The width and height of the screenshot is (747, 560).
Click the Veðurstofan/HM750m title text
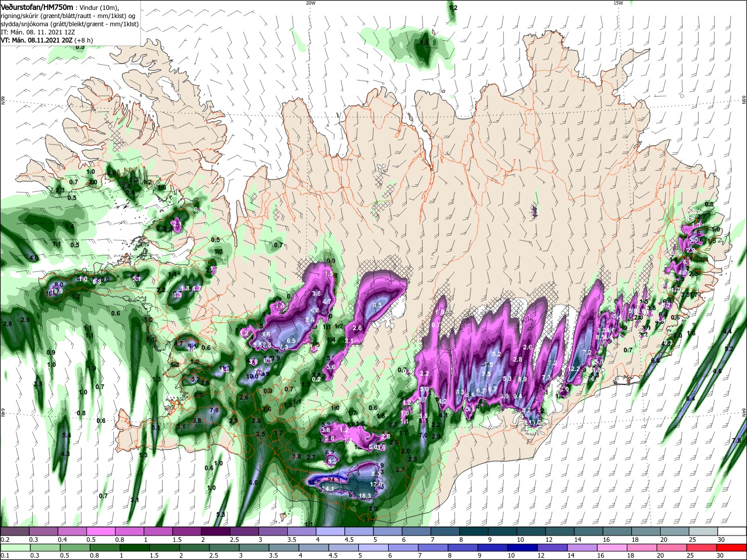click(36, 7)
